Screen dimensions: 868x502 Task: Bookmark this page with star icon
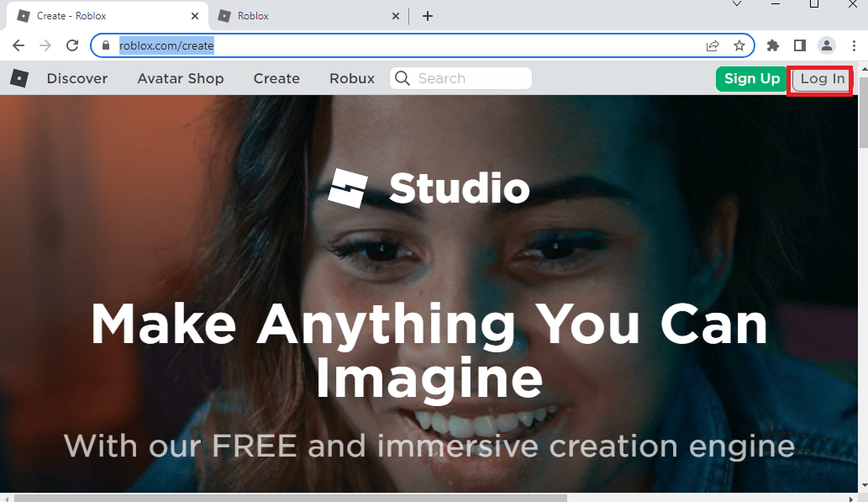tap(739, 45)
